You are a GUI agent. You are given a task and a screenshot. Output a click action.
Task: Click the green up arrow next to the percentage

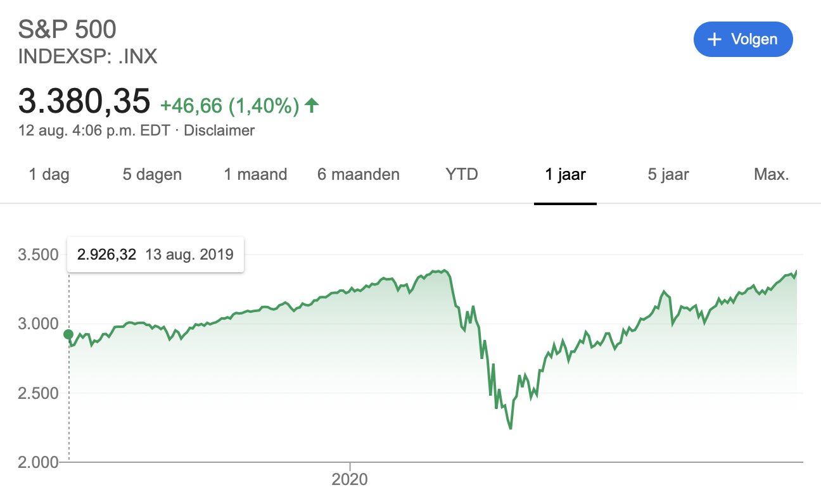pos(311,105)
